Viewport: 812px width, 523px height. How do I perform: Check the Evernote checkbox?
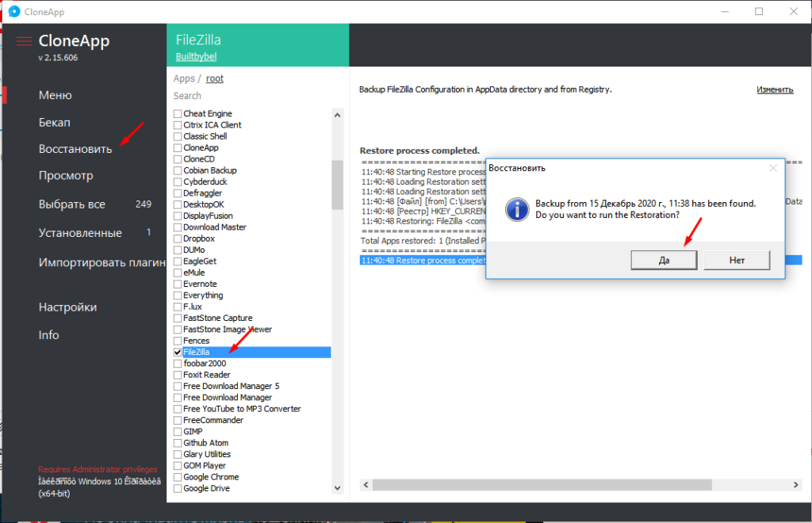tap(178, 284)
